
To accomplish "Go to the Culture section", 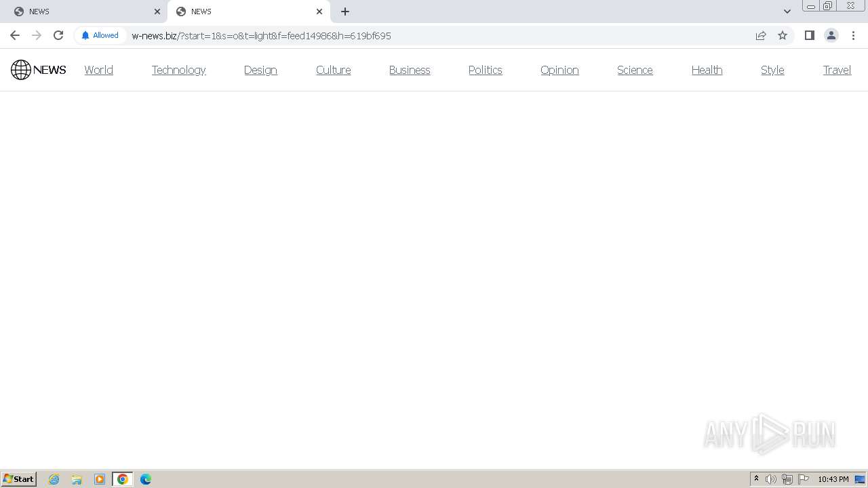I will [333, 70].
